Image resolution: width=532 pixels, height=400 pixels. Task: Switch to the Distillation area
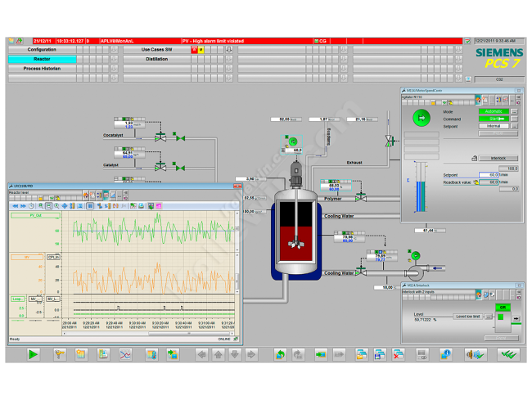point(156,59)
